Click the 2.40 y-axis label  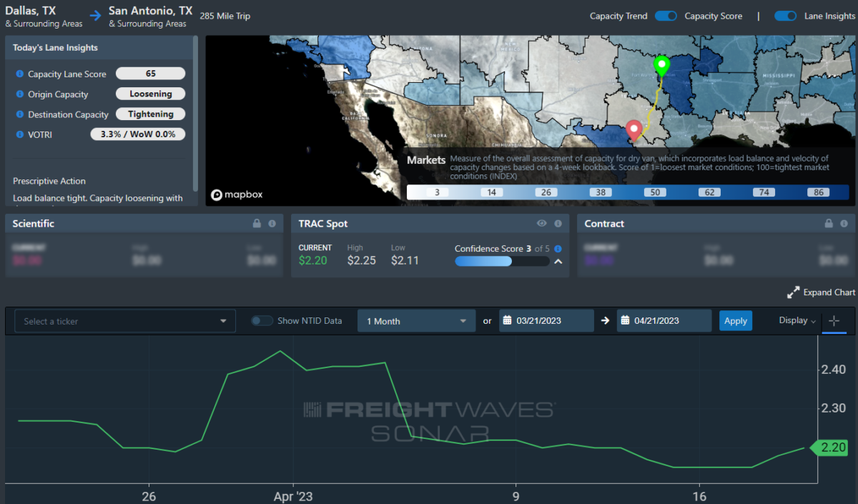coord(835,370)
